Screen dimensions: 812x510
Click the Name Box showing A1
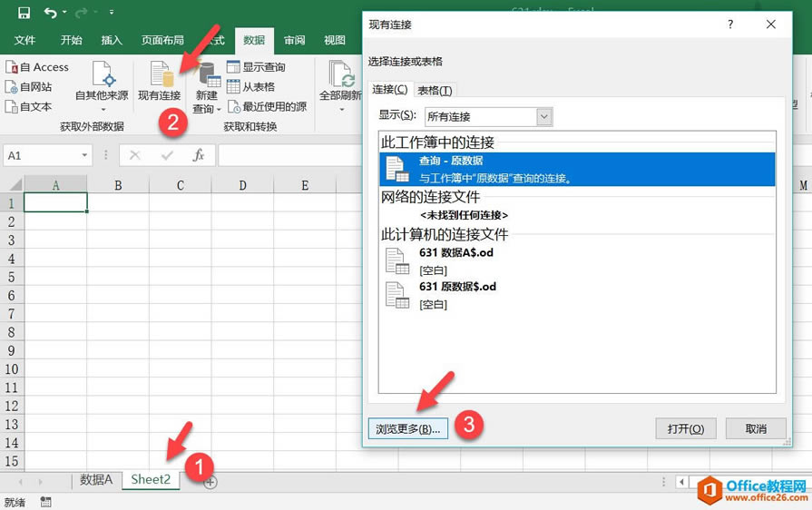[x=42, y=155]
